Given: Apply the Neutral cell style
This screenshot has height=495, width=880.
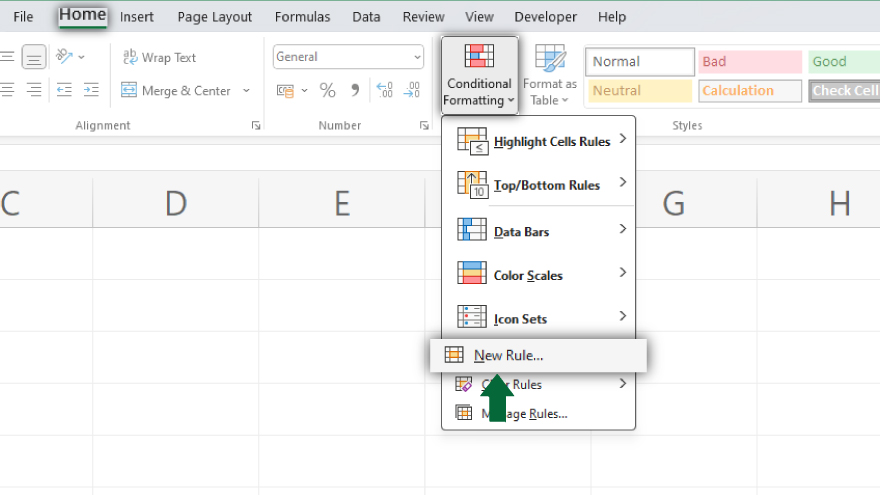Looking at the screenshot, I should pyautogui.click(x=639, y=91).
